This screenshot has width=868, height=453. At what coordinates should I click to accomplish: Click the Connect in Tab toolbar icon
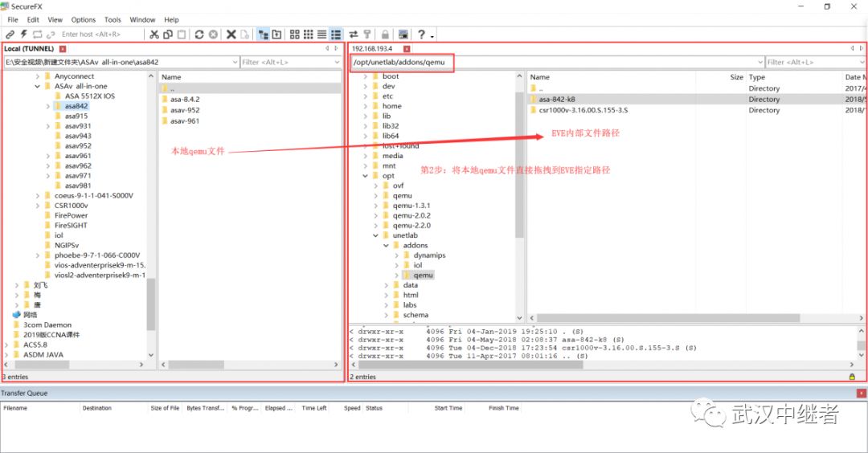[x=37, y=35]
